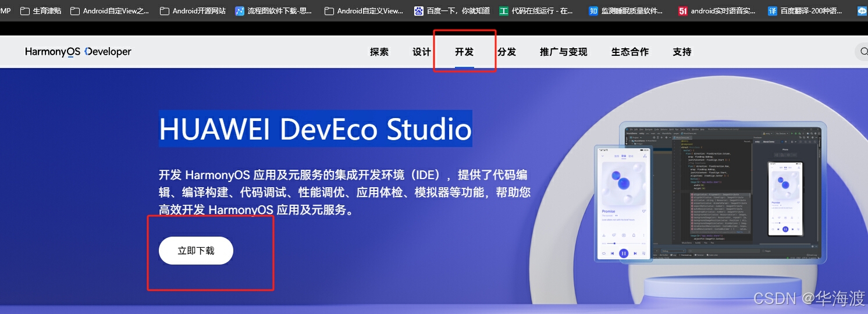The width and height of the screenshot is (868, 314).
Task: Open the 探索 navigation menu
Action: [379, 52]
